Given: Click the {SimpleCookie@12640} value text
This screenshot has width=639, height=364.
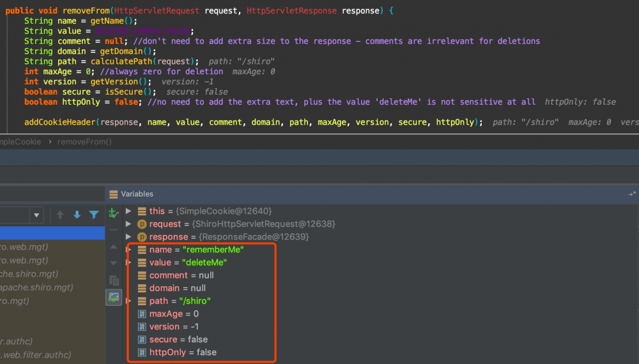Looking at the screenshot, I should (x=224, y=211).
